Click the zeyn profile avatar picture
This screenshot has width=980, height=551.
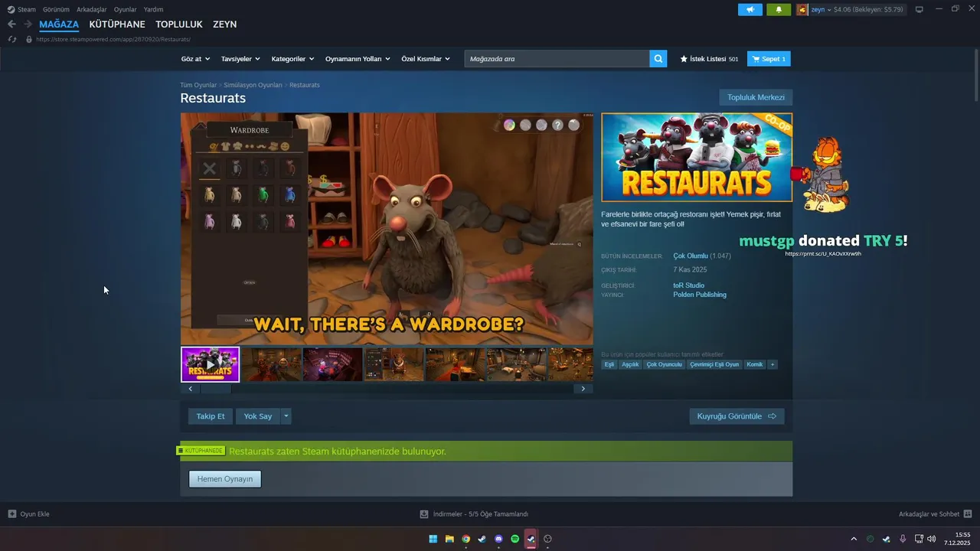click(x=802, y=9)
